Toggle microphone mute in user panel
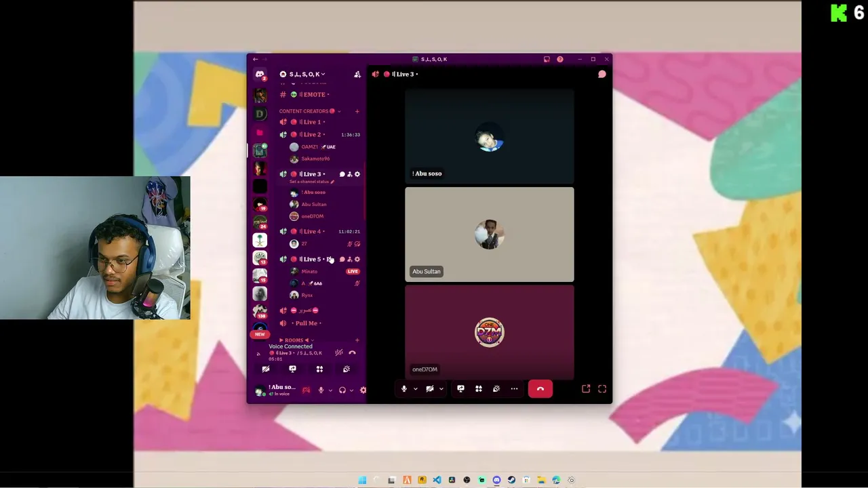The image size is (868, 488). click(x=321, y=390)
